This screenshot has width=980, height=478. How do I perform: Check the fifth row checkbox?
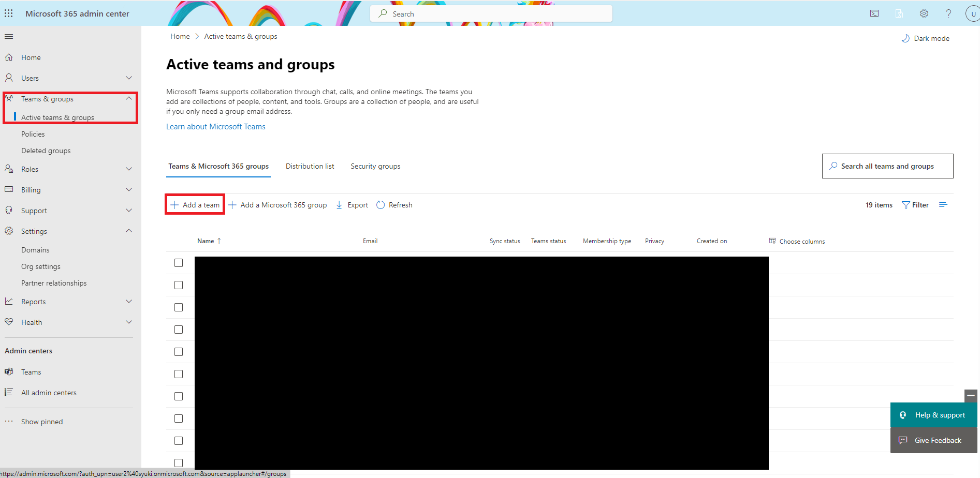[179, 352]
